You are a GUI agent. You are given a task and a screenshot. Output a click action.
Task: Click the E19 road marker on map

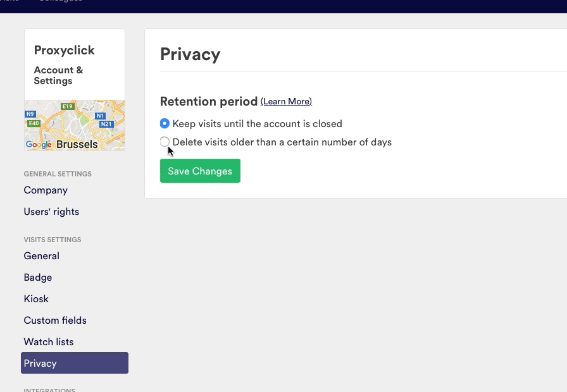[x=68, y=106]
